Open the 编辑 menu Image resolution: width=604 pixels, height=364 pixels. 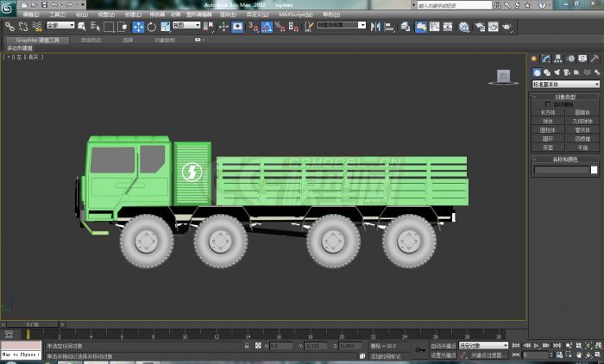coord(30,15)
